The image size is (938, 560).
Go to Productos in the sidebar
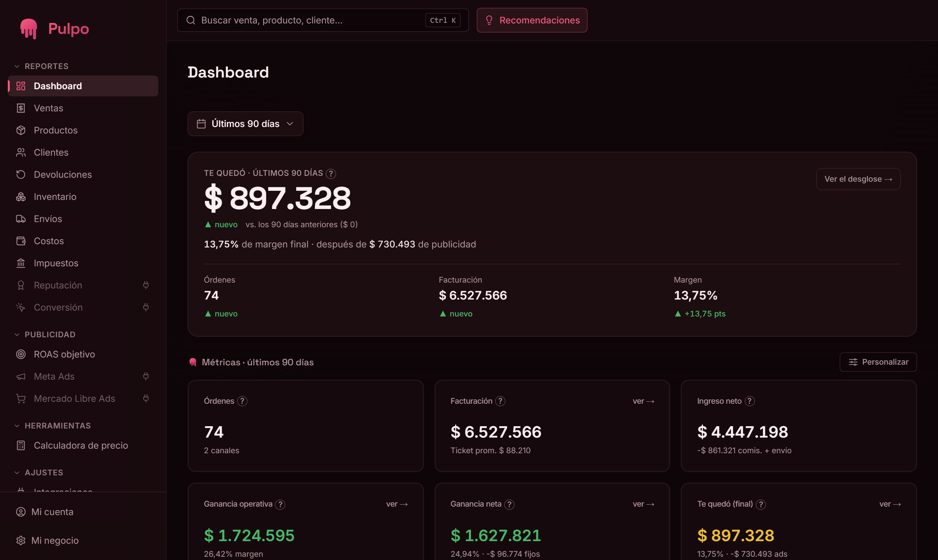coord(83,130)
